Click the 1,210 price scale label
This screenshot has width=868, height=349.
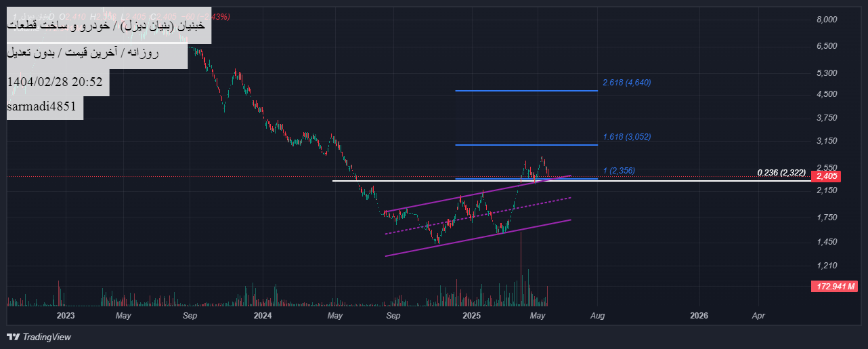827,266
